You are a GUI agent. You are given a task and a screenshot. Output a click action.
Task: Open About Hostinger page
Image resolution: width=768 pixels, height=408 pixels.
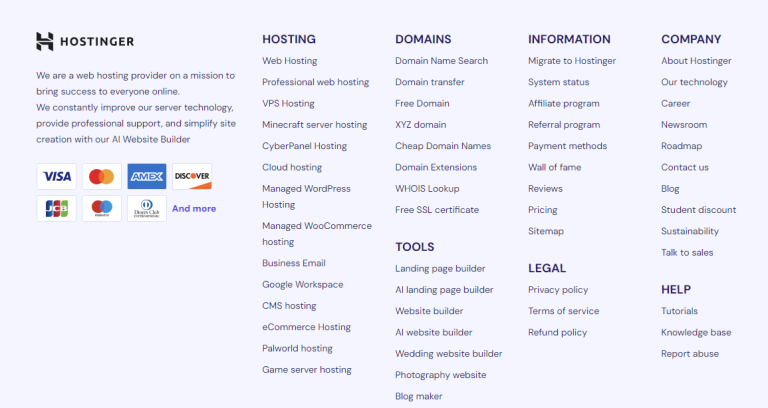pyautogui.click(x=696, y=61)
